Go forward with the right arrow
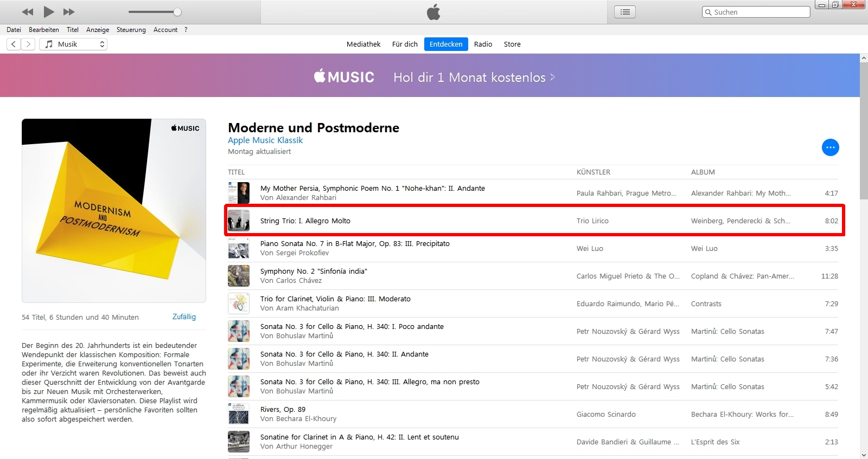The height and width of the screenshot is (459, 868). 28,44
